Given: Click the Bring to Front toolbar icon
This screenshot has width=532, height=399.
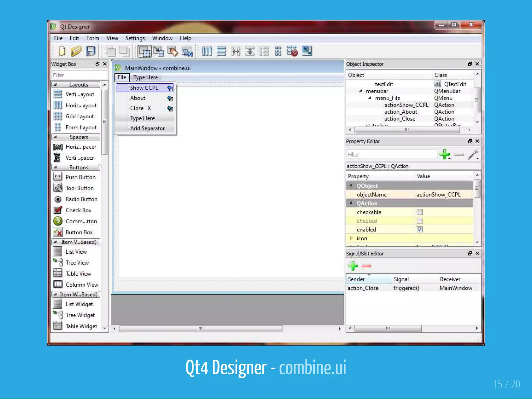Looking at the screenshot, I should coord(124,51).
